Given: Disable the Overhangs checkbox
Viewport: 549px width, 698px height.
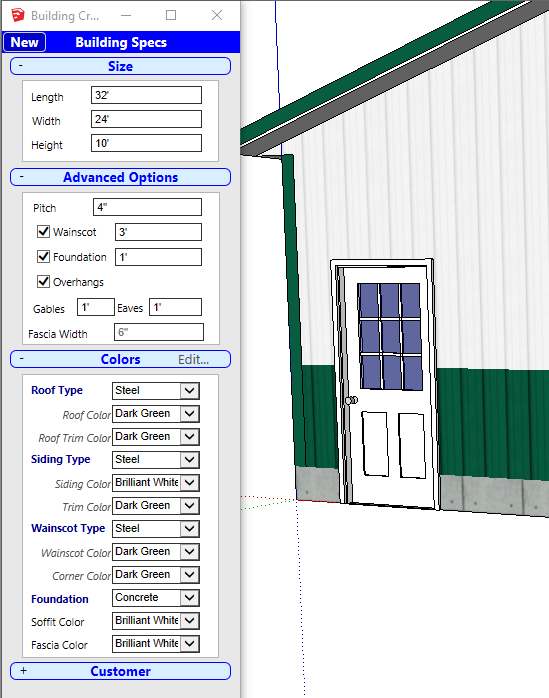Looking at the screenshot, I should tap(43, 281).
